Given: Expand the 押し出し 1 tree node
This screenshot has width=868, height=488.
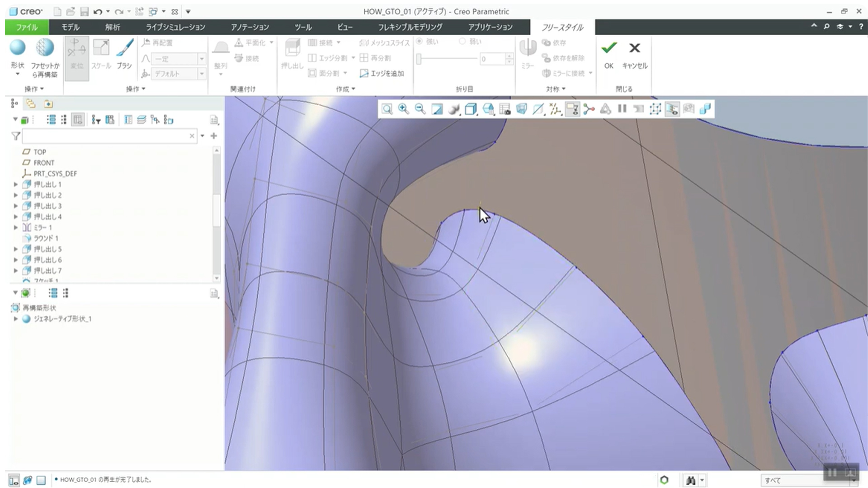Looking at the screenshot, I should click(16, 184).
